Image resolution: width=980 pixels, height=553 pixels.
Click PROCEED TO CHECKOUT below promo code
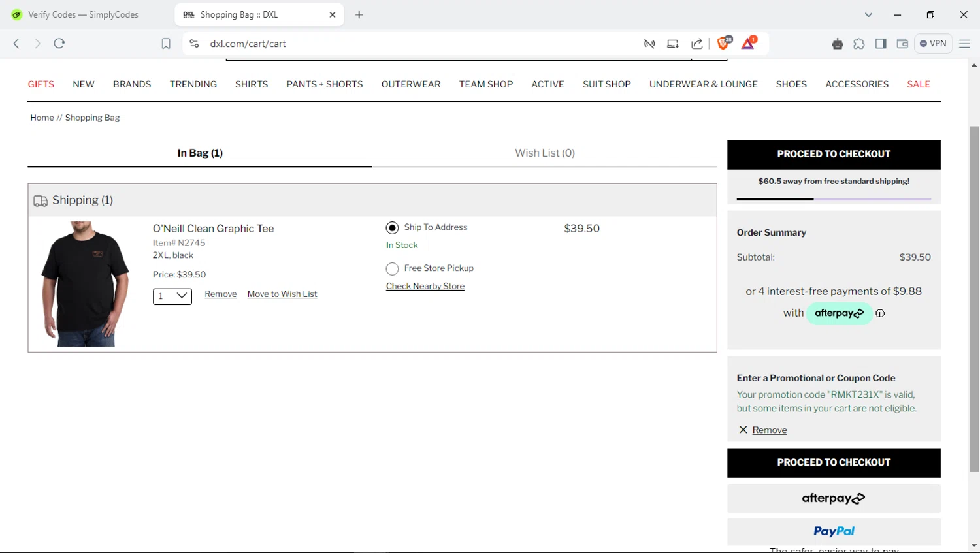834,462
